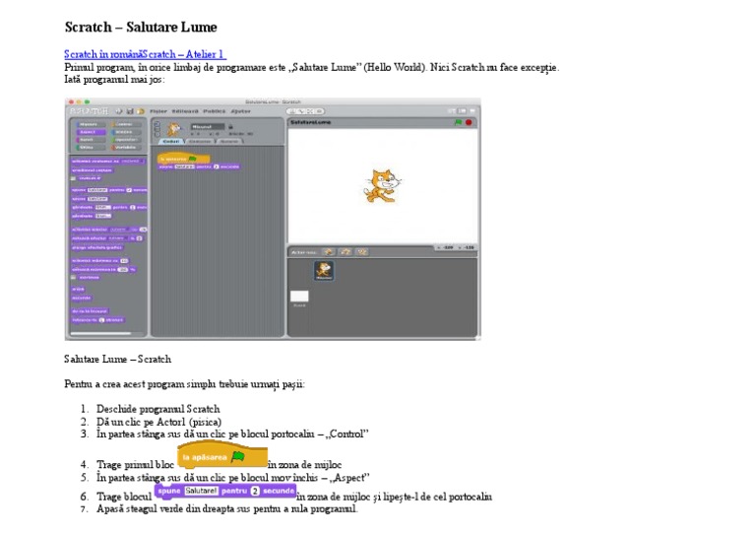Open the Ajutor menu in Scratch
The image size is (756, 535).
[x=240, y=111]
